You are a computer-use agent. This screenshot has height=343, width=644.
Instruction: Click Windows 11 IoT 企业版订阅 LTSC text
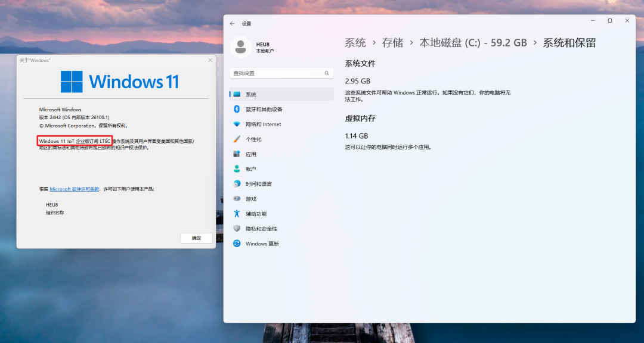point(75,141)
